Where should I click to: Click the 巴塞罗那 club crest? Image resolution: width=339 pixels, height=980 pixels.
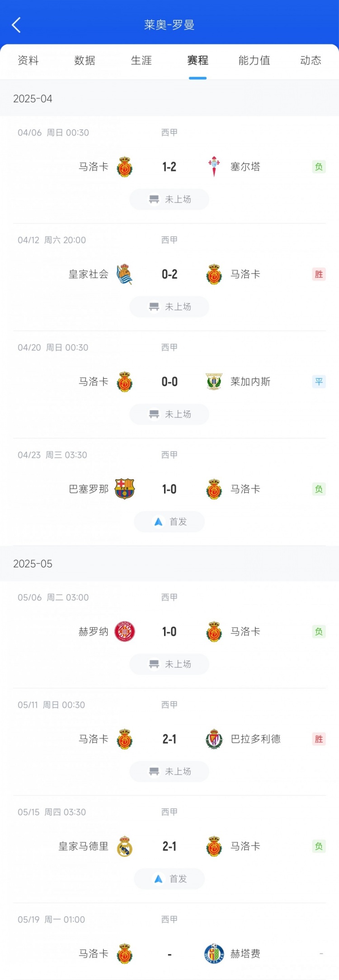124,489
